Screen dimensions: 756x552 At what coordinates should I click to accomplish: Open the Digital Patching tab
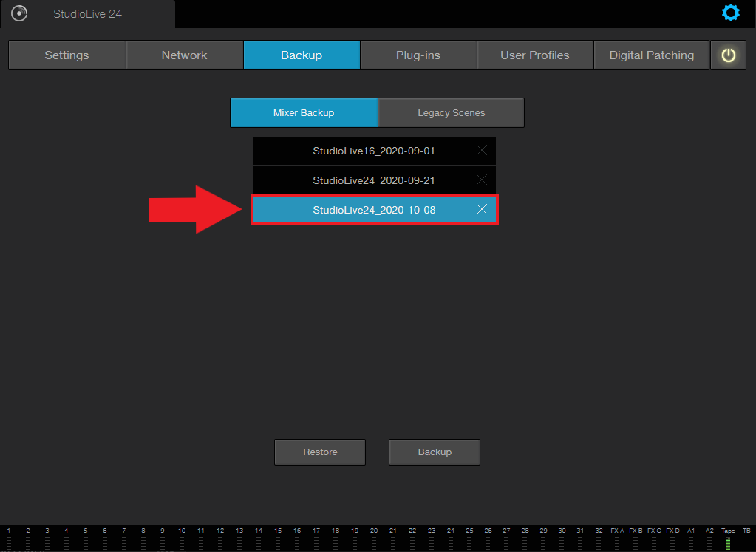(x=651, y=55)
